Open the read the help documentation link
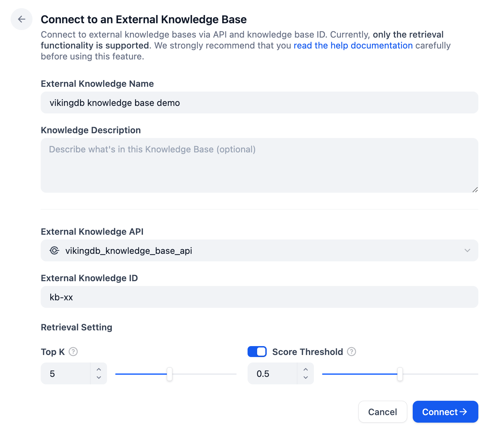The height and width of the screenshot is (438, 504). pyautogui.click(x=353, y=45)
